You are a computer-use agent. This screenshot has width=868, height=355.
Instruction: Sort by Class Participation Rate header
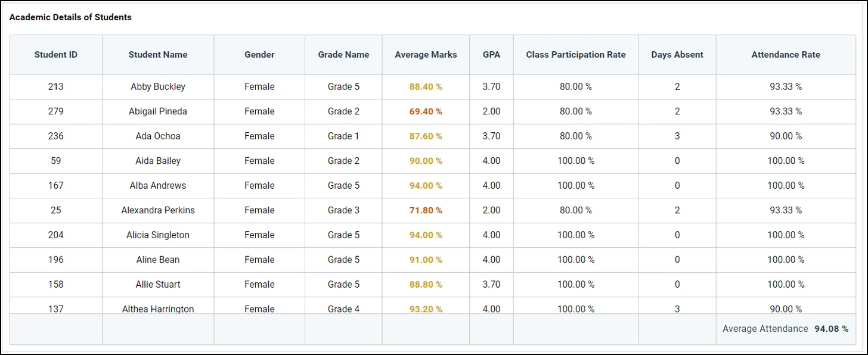(x=575, y=54)
